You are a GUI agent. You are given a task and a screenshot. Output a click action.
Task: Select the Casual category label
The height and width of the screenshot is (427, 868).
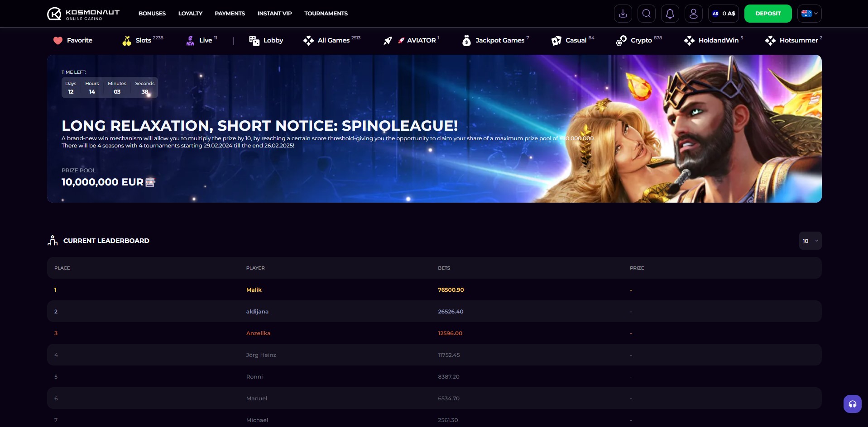576,40
